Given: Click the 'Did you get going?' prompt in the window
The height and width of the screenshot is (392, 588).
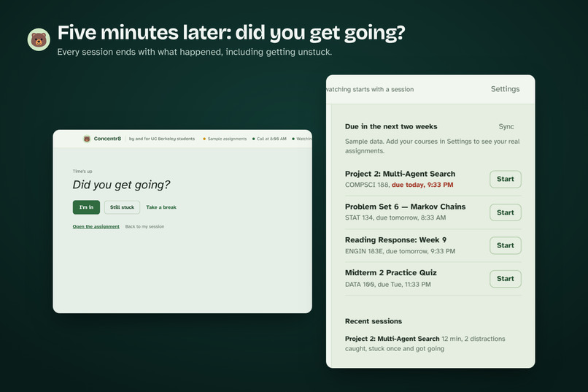Looking at the screenshot, I should pos(121,185).
